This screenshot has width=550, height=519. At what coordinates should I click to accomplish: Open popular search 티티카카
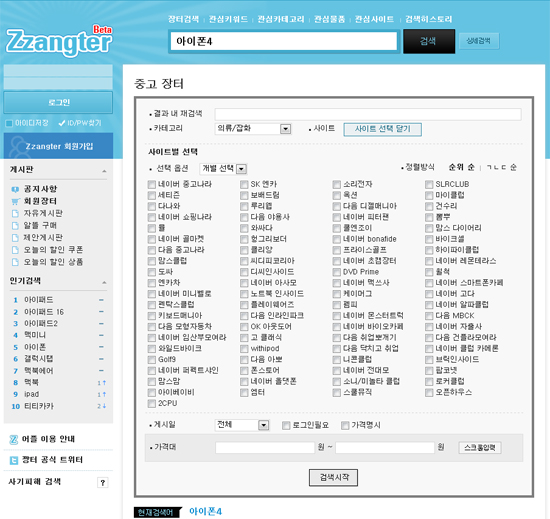pos(39,406)
